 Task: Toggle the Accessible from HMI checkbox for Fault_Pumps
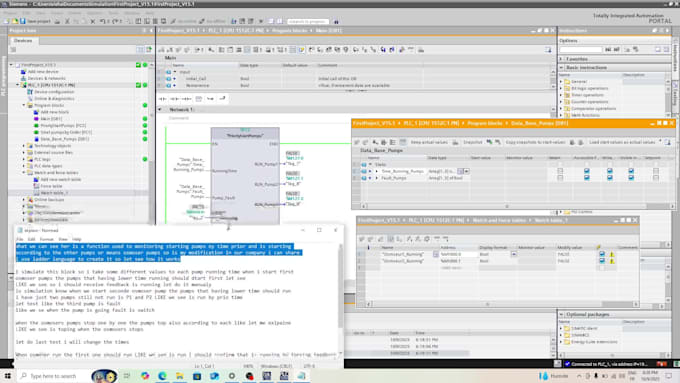[587, 178]
